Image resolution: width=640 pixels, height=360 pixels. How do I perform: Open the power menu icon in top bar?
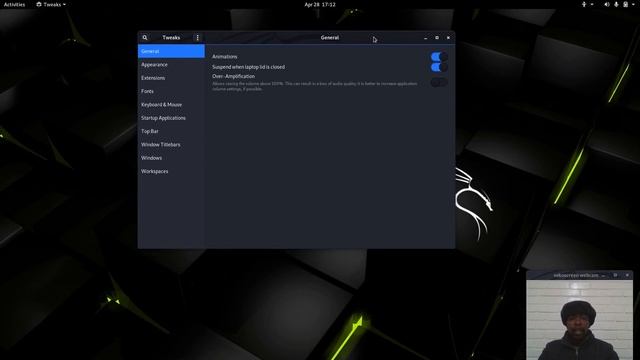(626, 4)
